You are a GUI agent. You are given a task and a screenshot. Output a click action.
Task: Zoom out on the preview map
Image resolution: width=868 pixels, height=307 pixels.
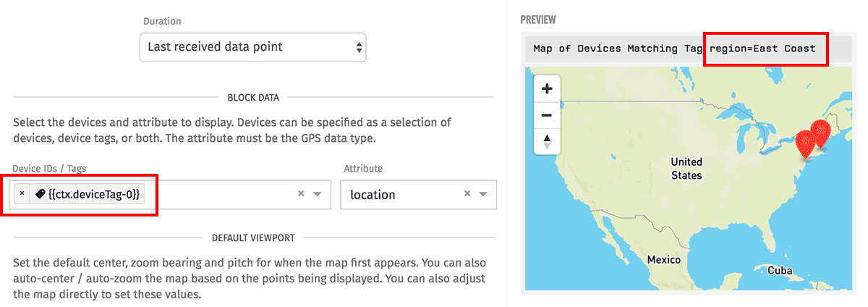click(547, 115)
